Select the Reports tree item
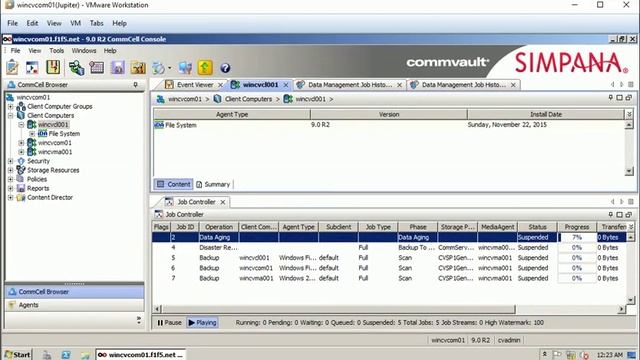 (38, 188)
